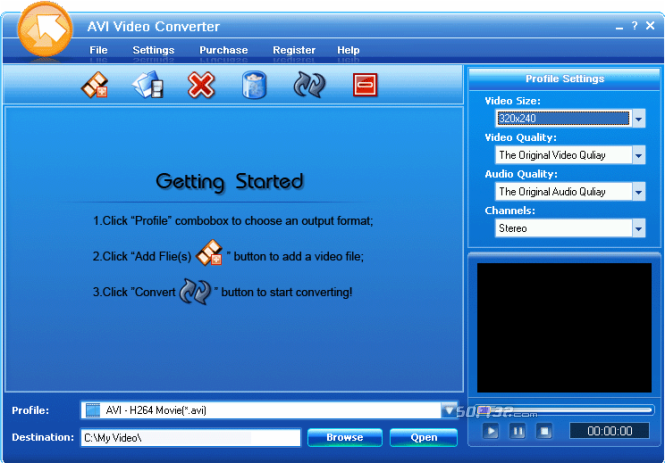Click the black video preview area
Viewport: 665px width, 463px height.
click(564, 328)
